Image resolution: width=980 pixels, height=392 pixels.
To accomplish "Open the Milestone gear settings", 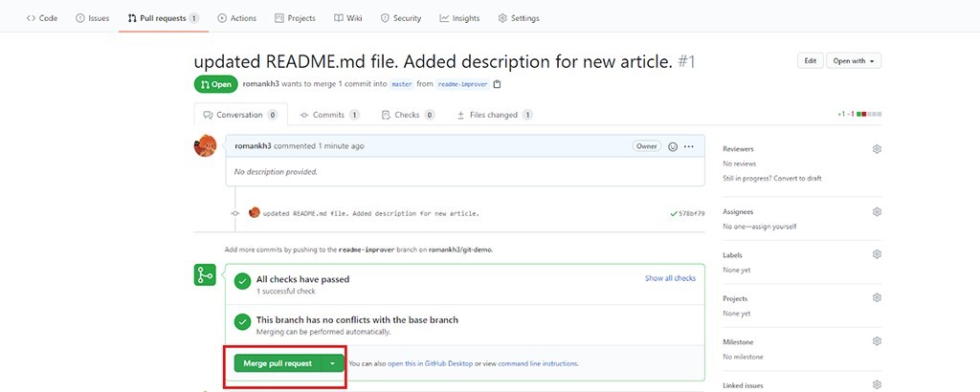I will (x=877, y=341).
